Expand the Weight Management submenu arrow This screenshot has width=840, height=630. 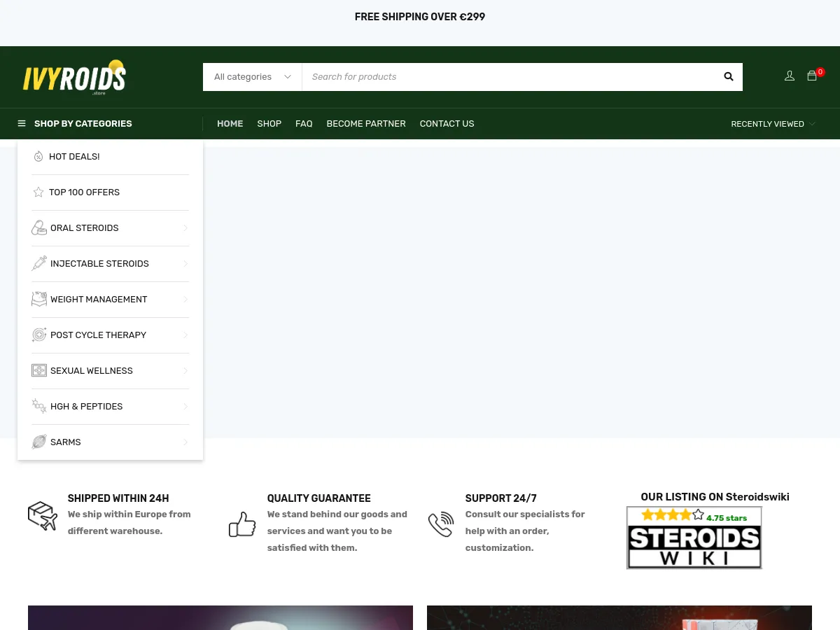coord(185,300)
